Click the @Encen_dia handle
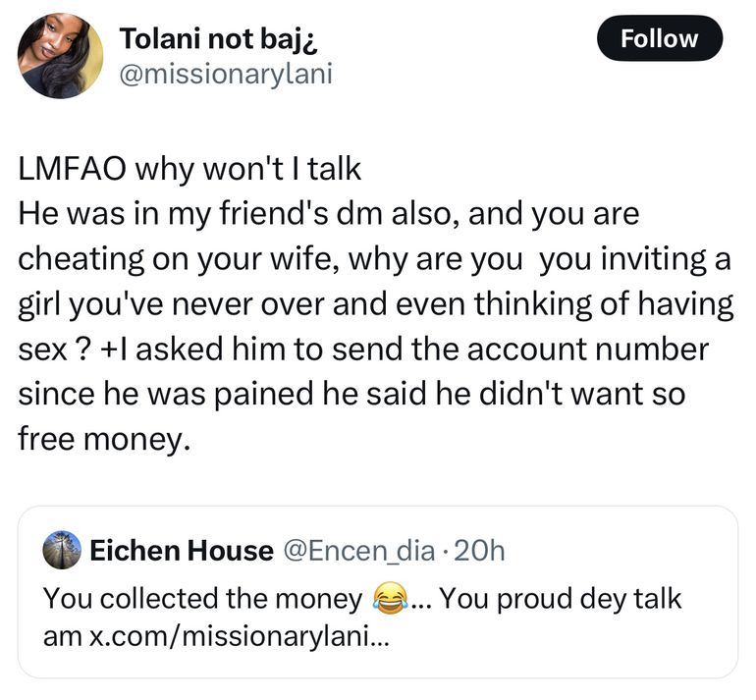Viewport: 756px width, 700px height. (x=358, y=551)
